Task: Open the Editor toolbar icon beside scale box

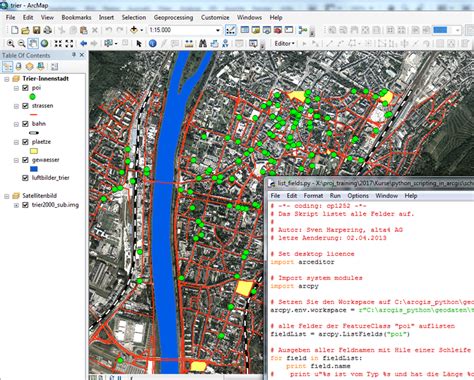Action: (x=230, y=30)
